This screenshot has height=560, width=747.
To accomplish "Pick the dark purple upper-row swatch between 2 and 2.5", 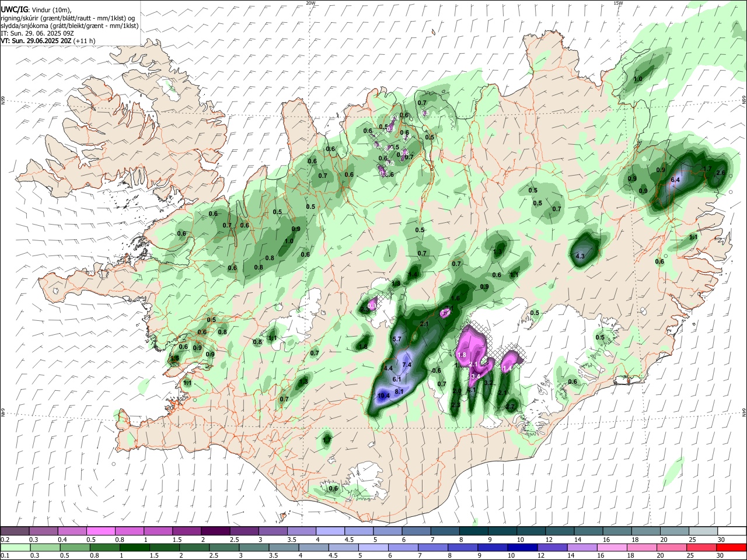I will [215, 531].
